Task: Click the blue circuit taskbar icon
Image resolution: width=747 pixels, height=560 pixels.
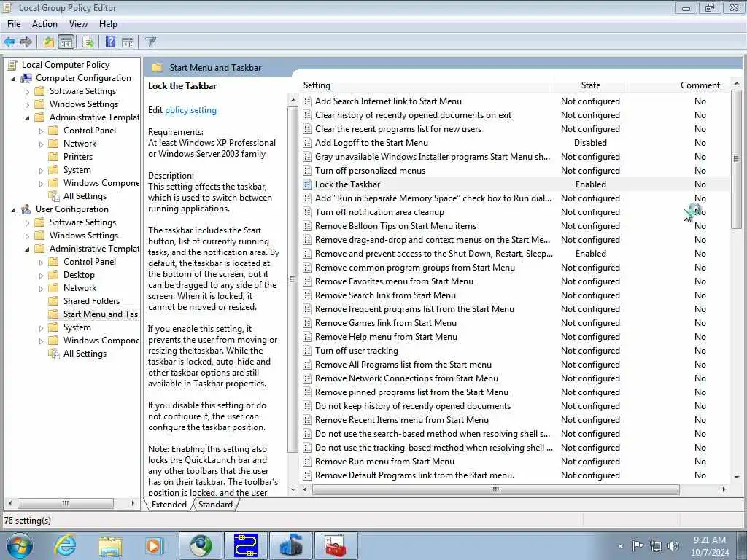Action: [x=246, y=545]
